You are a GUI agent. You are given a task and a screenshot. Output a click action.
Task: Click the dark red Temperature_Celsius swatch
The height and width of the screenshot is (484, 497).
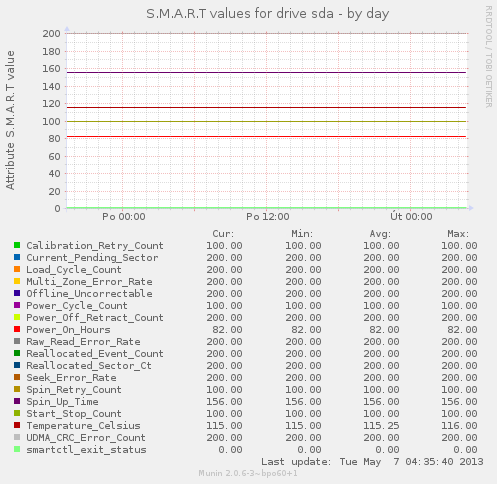coord(17,425)
